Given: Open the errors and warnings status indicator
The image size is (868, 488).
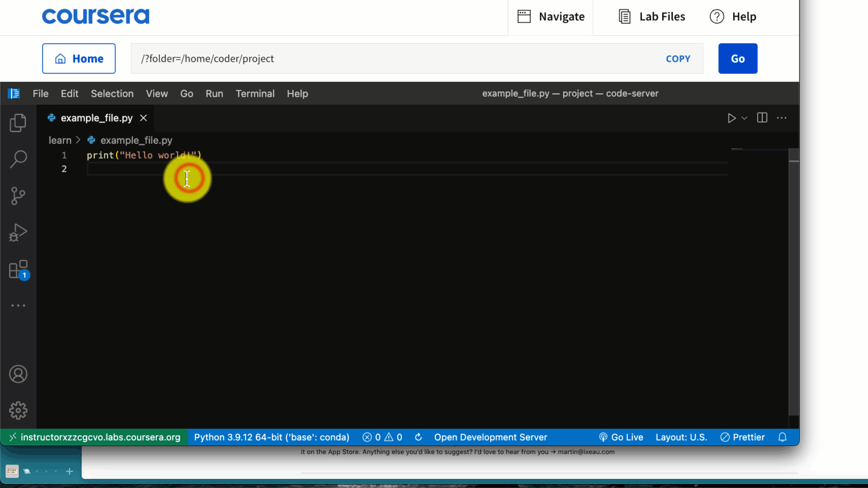Looking at the screenshot, I should tap(382, 437).
